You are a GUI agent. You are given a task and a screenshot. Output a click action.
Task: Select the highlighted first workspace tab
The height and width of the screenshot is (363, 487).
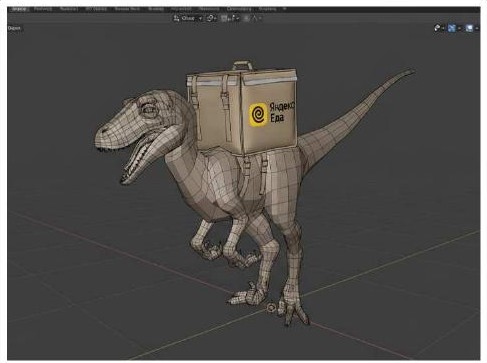[x=19, y=9]
